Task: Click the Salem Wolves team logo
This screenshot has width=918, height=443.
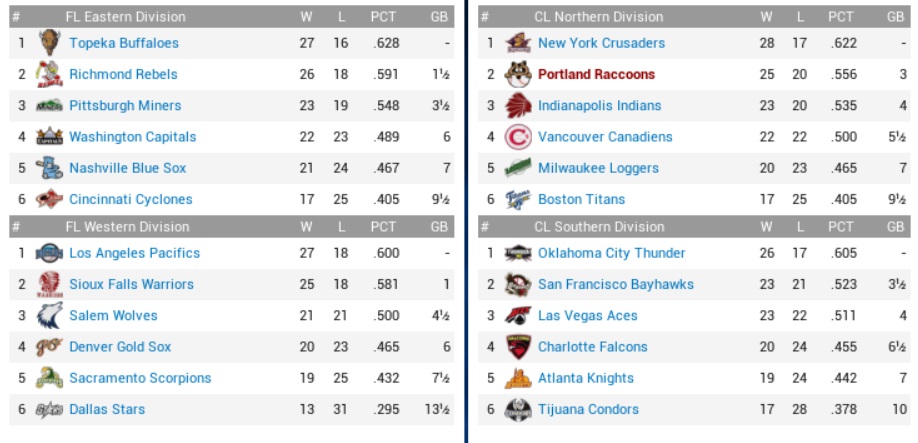Action: (x=49, y=316)
